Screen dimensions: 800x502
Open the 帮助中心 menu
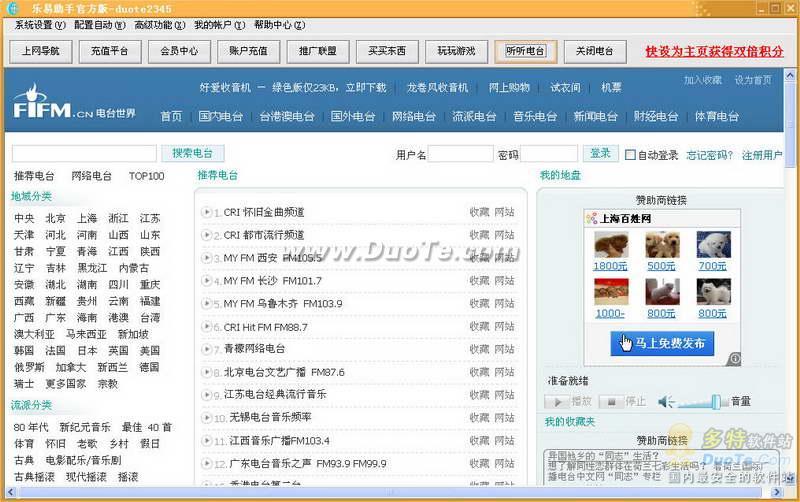pos(280,25)
